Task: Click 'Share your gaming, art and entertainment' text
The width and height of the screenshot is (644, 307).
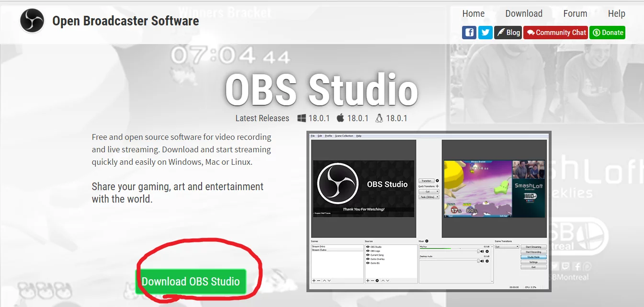Action: click(178, 193)
